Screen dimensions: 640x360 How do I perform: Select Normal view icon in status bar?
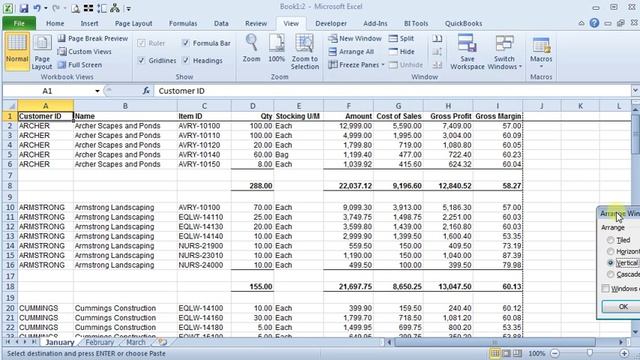495,353
